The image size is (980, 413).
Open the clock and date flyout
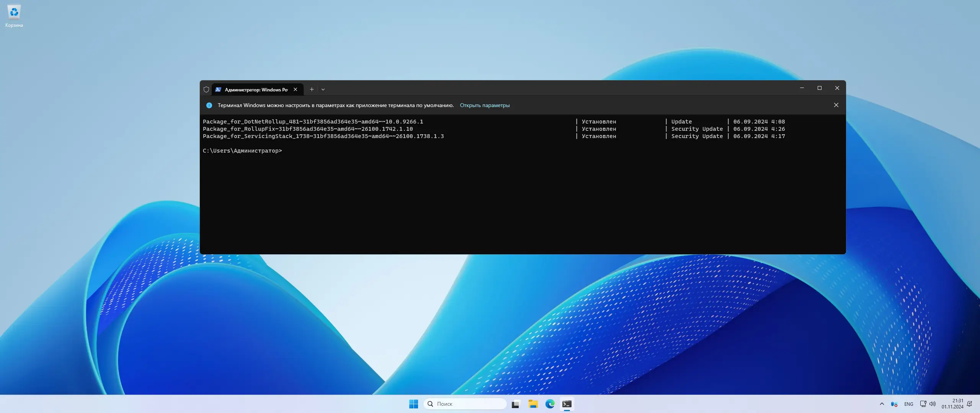click(952, 404)
